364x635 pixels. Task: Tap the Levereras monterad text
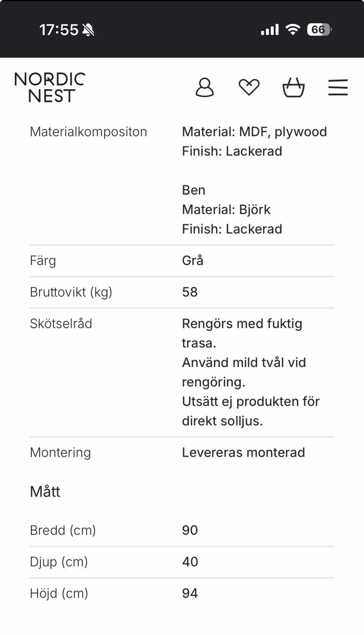tap(243, 452)
